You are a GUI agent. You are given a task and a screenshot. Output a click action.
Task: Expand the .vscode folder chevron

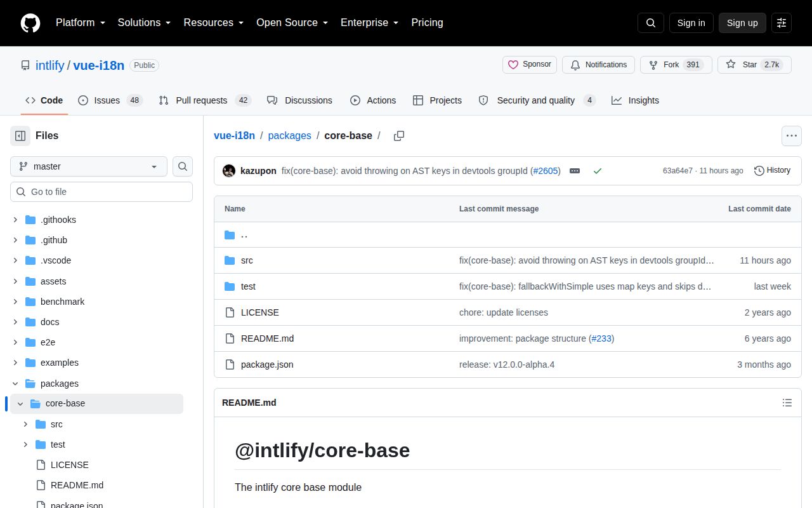(x=15, y=260)
